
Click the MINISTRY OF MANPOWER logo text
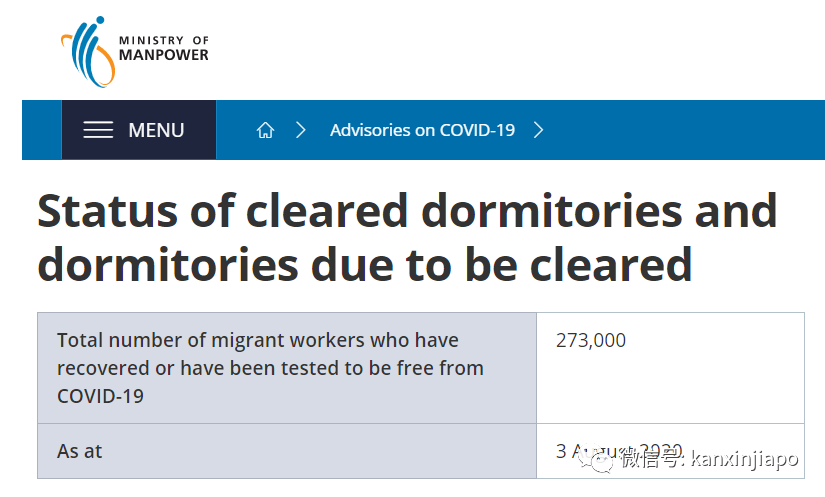pos(163,48)
